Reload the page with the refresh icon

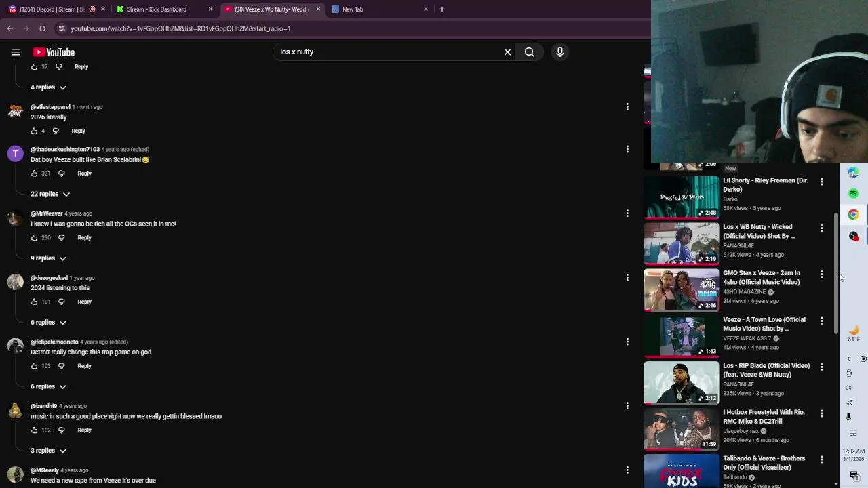pos(42,28)
